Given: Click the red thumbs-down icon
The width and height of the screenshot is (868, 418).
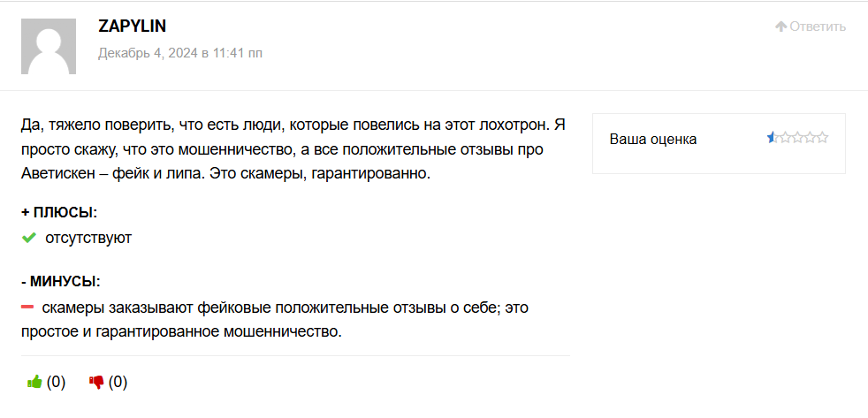Looking at the screenshot, I should [x=97, y=382].
